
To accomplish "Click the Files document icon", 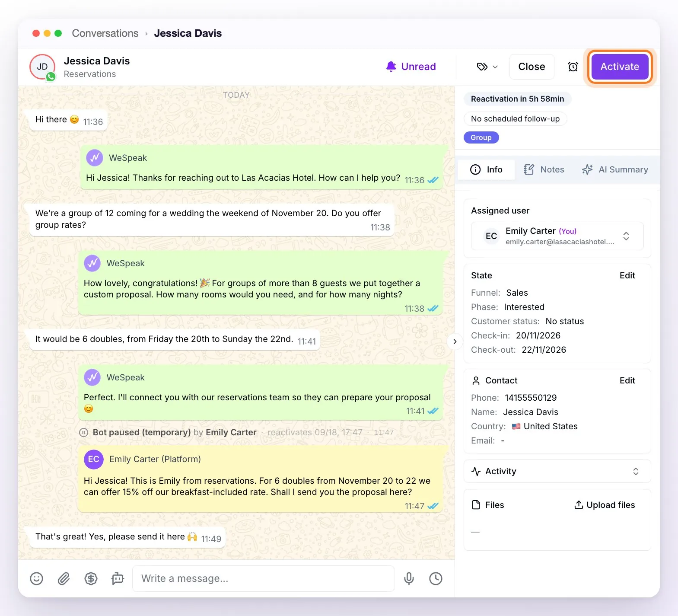I will click(x=476, y=505).
